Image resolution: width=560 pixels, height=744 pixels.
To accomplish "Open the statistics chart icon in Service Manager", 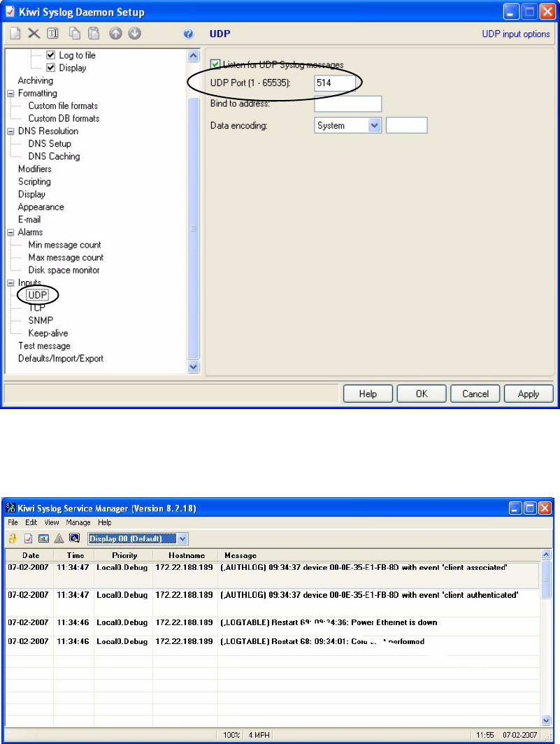I will pyautogui.click(x=43, y=538).
